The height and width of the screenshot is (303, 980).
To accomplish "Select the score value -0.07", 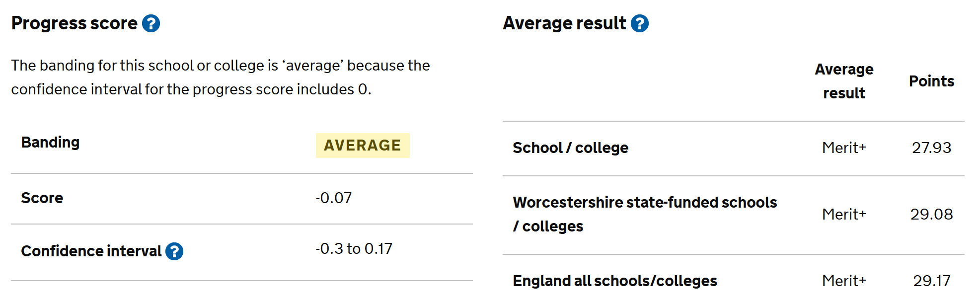I will 334,198.
